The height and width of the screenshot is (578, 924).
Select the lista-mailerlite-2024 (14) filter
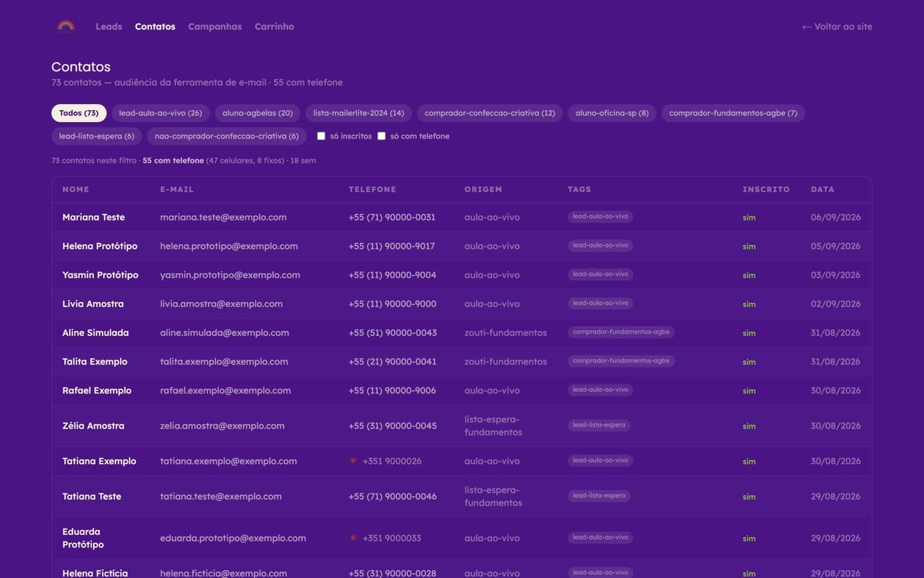click(359, 113)
